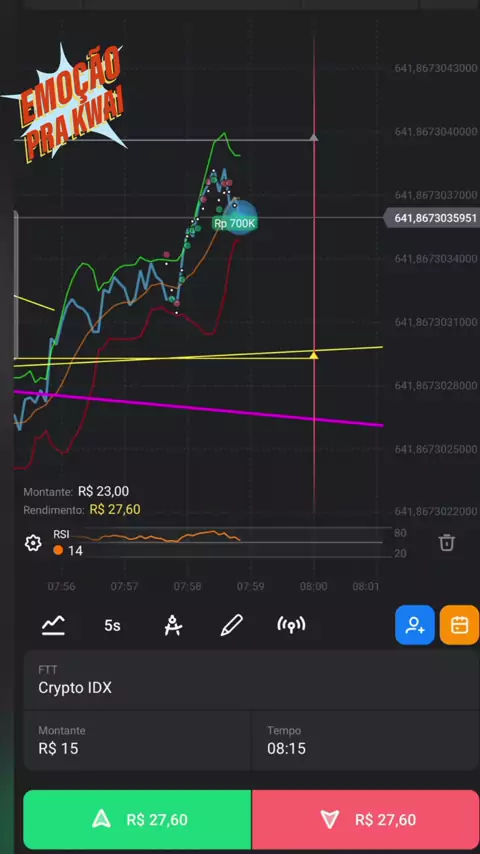
Task: Edit the Montante R$ 15 field
Action: (x=137, y=741)
